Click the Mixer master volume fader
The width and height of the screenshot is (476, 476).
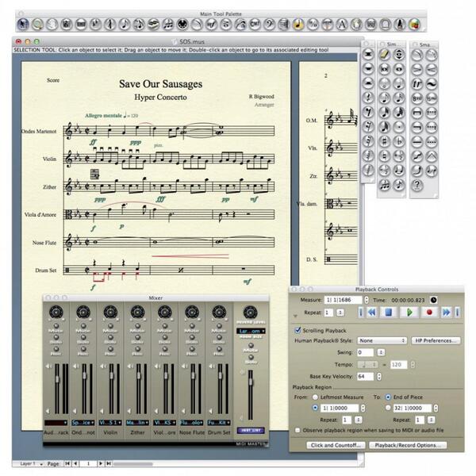[x=251, y=382]
